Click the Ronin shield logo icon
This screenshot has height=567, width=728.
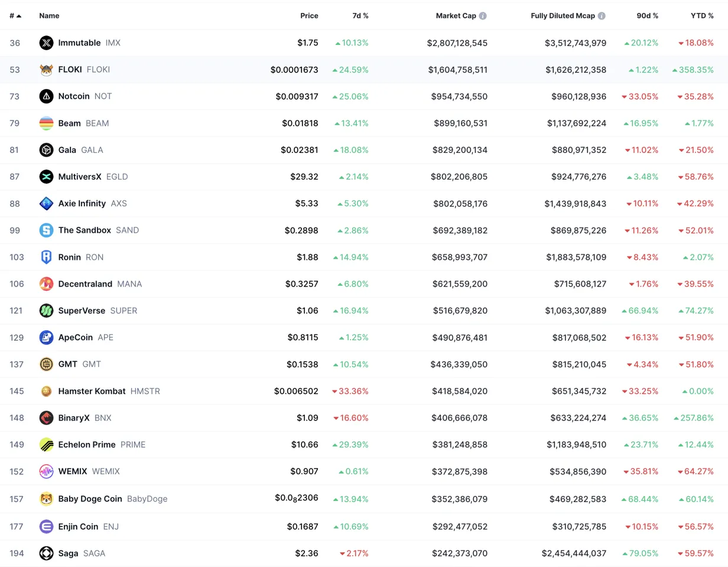pos(46,257)
